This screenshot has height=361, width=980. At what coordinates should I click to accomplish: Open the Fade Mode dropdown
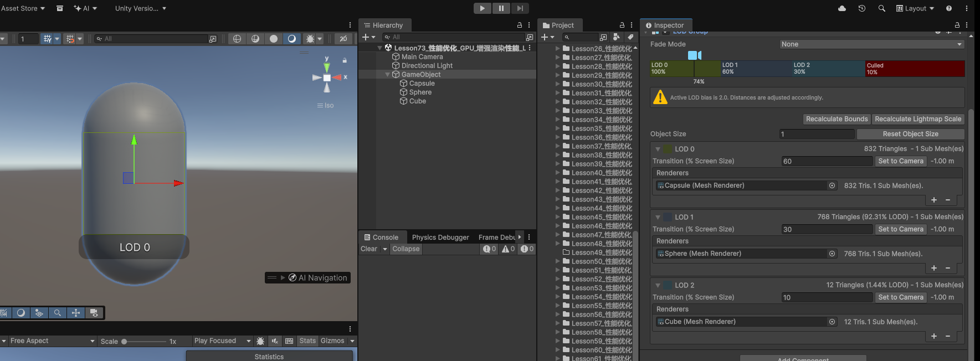click(871, 44)
